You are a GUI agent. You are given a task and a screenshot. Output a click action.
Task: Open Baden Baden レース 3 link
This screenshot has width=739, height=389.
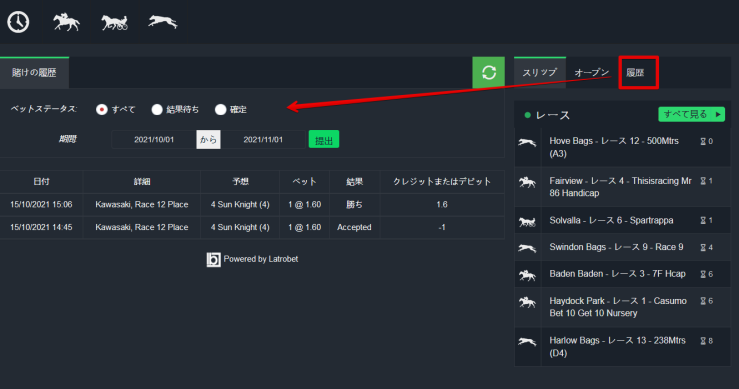tap(617, 274)
